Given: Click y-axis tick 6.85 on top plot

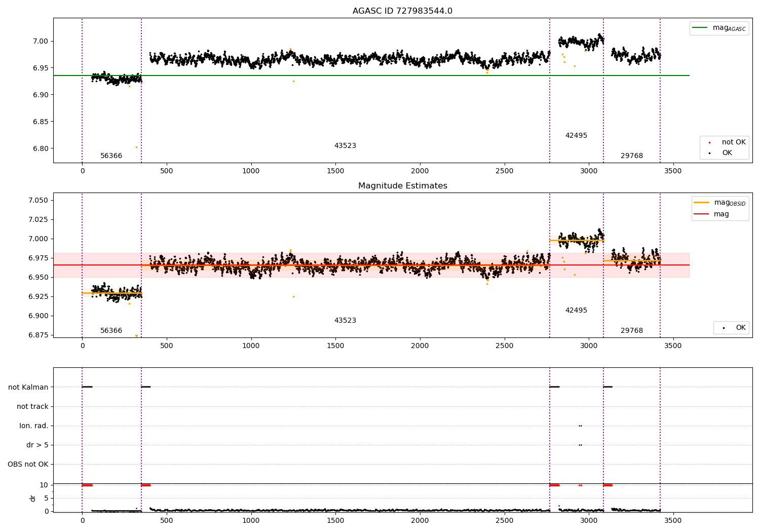Looking at the screenshot, I should [x=40, y=122].
